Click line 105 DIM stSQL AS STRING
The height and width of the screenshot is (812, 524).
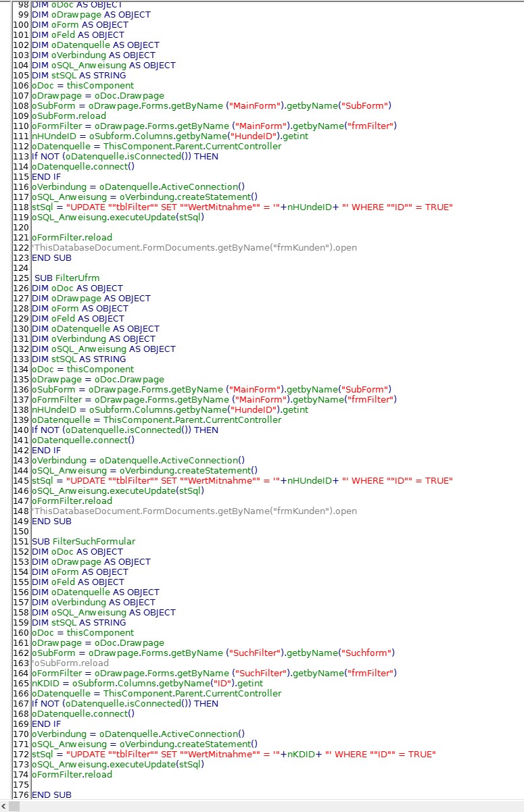click(78, 76)
